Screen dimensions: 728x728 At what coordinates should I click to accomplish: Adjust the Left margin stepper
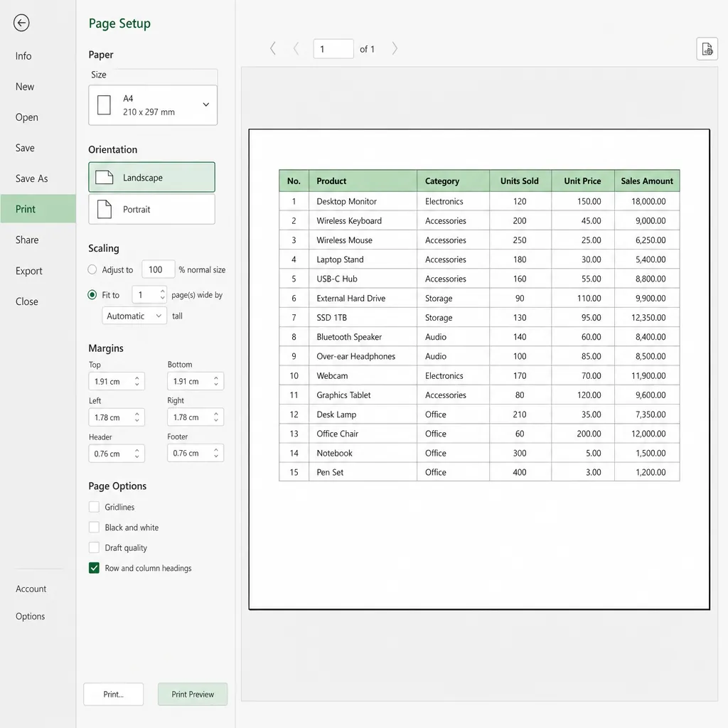pos(137,417)
